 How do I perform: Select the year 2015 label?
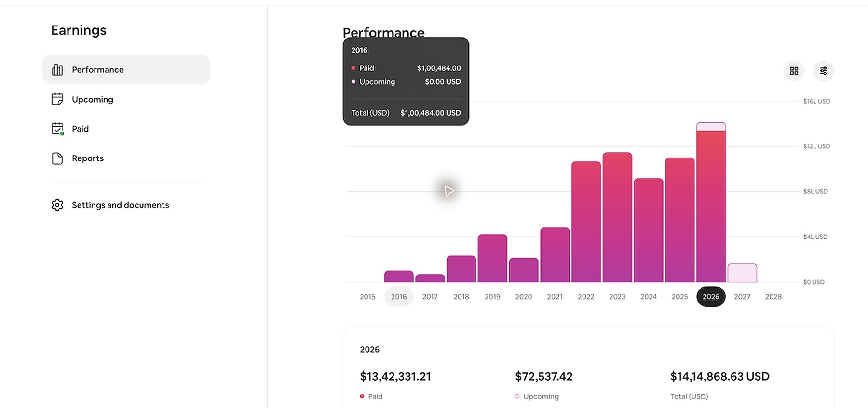coord(367,297)
